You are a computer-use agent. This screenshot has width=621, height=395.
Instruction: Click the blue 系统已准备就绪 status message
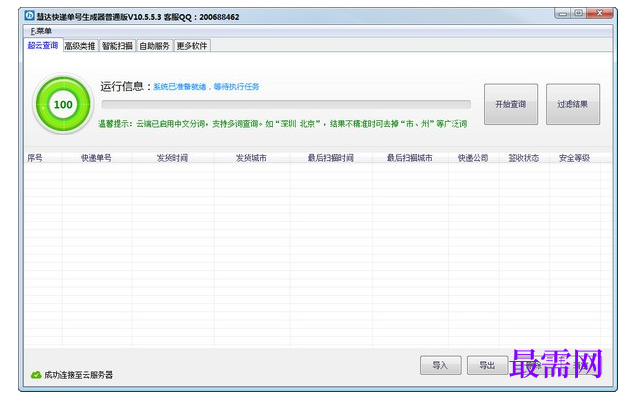coord(206,87)
